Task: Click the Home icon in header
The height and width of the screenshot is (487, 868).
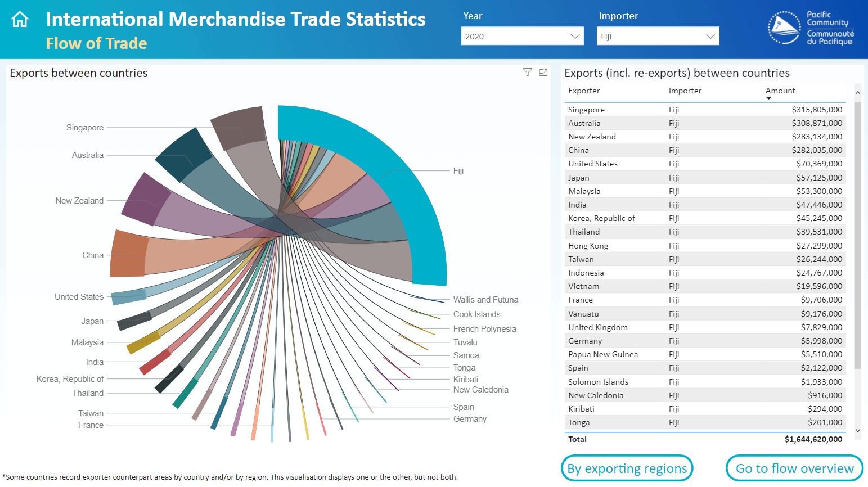Action: pyautogui.click(x=20, y=20)
